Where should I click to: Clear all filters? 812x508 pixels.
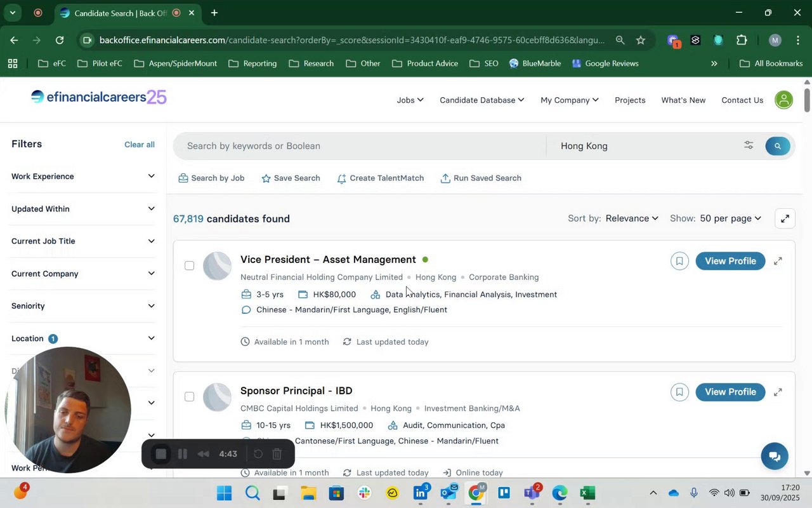click(140, 145)
